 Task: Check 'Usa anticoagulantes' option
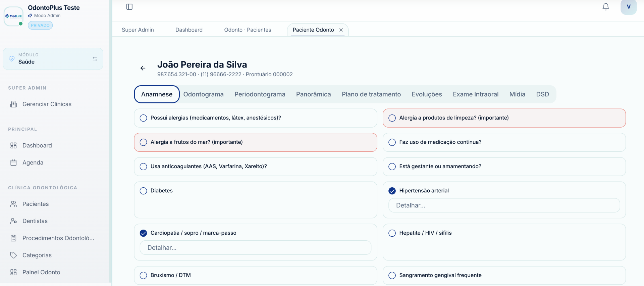point(143,166)
